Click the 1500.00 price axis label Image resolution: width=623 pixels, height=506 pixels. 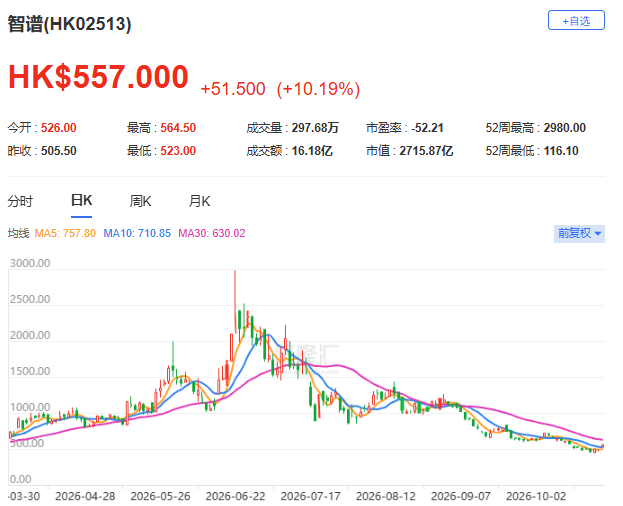(30, 371)
